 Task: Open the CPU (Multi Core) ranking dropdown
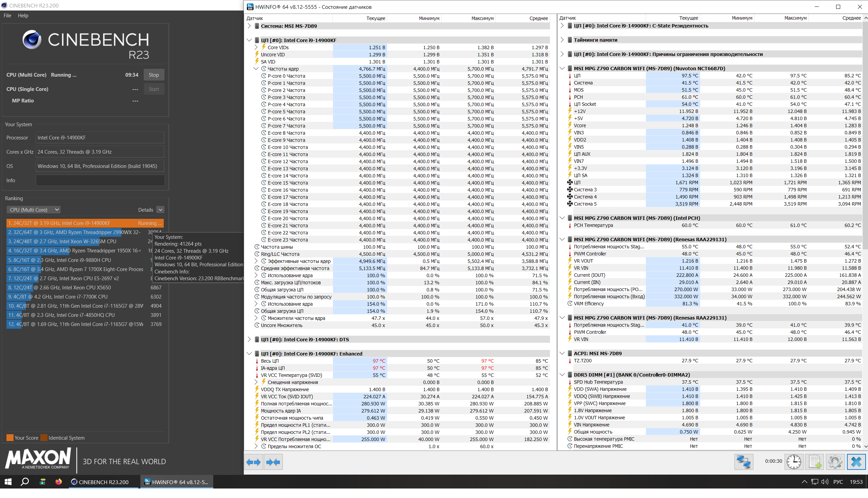point(33,210)
